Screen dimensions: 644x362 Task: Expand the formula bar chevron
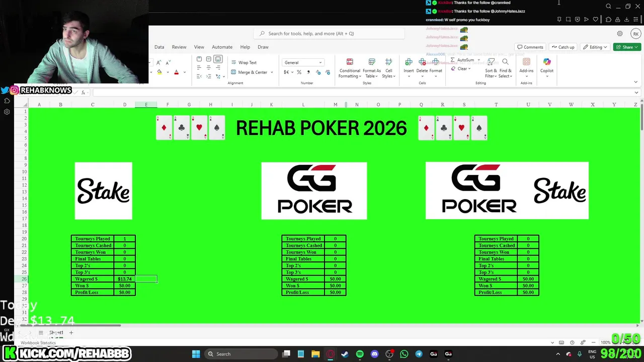(636, 93)
